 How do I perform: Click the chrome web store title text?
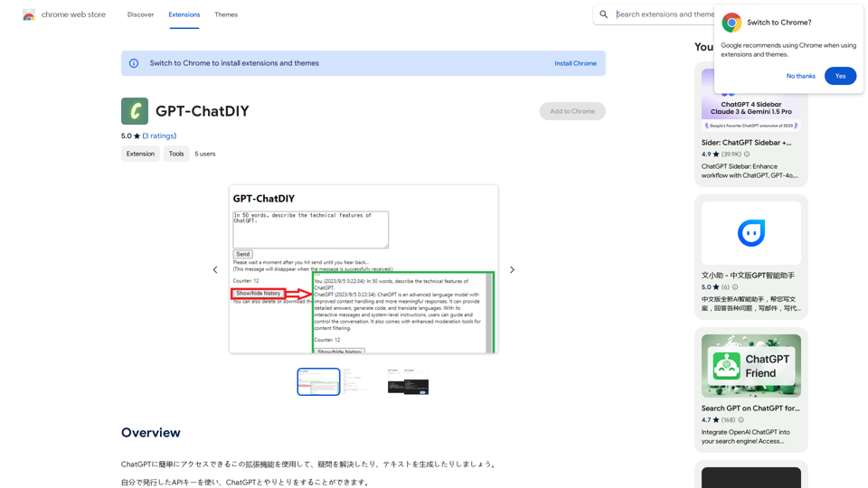pyautogui.click(x=73, y=14)
